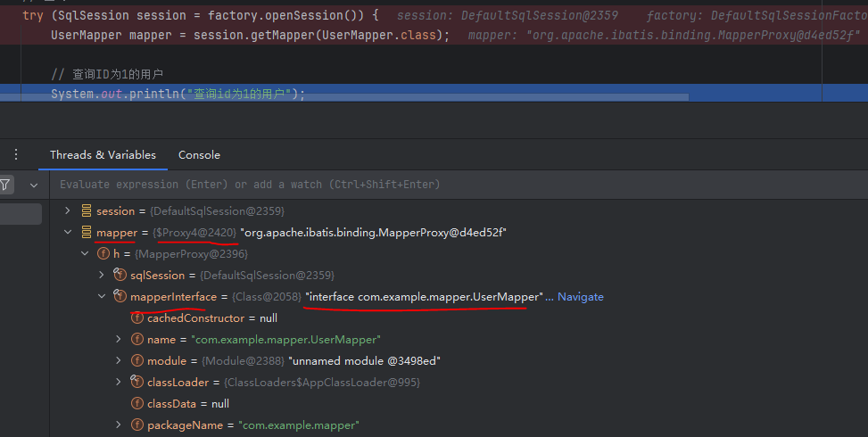
Task: Switch to the Threads & Variables tab
Action: (x=103, y=155)
